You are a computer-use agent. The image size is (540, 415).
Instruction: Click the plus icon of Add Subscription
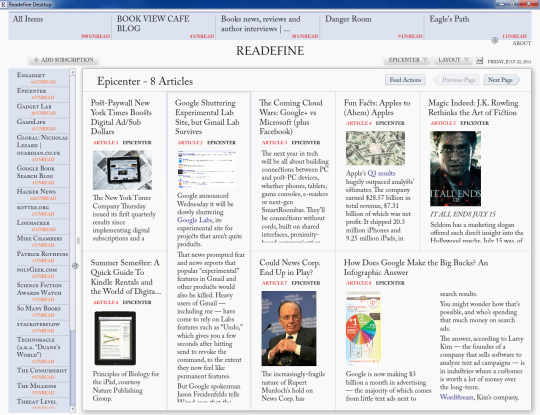(x=36, y=60)
